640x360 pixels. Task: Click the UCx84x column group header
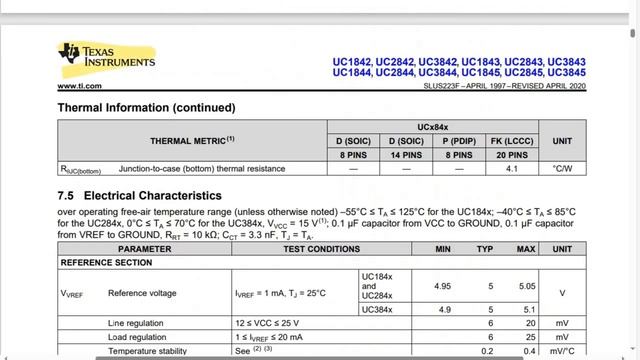433,127
